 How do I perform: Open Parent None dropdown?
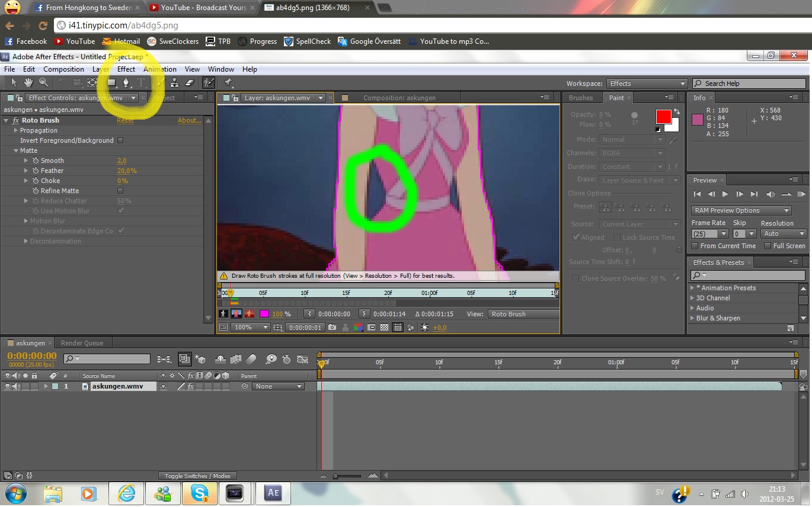coord(278,386)
